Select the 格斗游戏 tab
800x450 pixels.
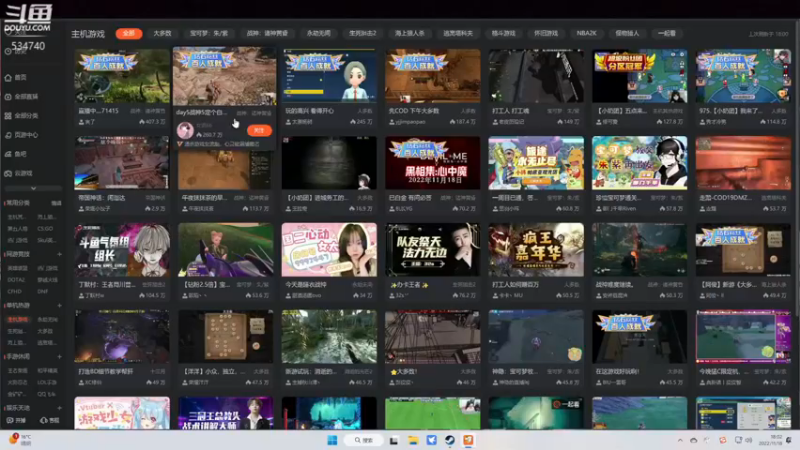pyautogui.click(x=503, y=34)
